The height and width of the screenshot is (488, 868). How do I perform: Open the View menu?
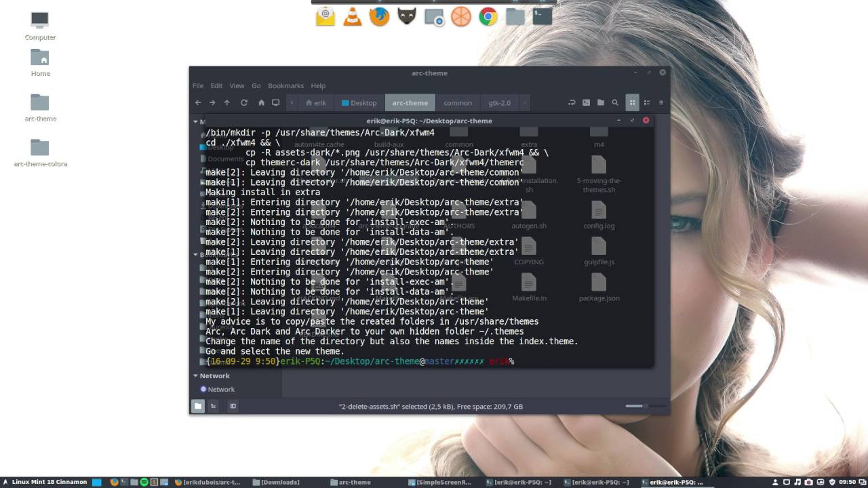[237, 86]
